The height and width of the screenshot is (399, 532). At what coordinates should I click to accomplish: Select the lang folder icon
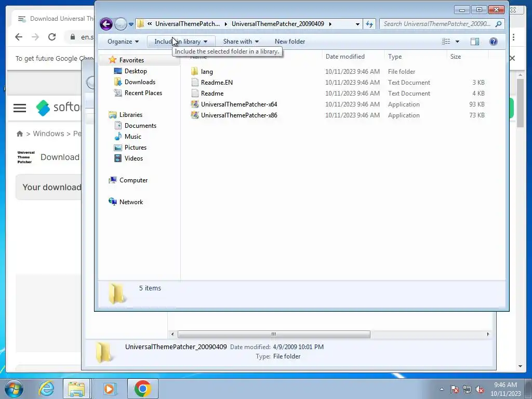[x=194, y=71]
